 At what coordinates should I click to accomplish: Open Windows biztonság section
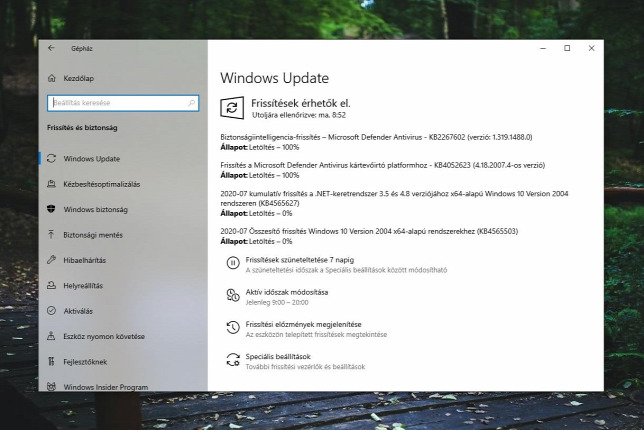coord(95,209)
